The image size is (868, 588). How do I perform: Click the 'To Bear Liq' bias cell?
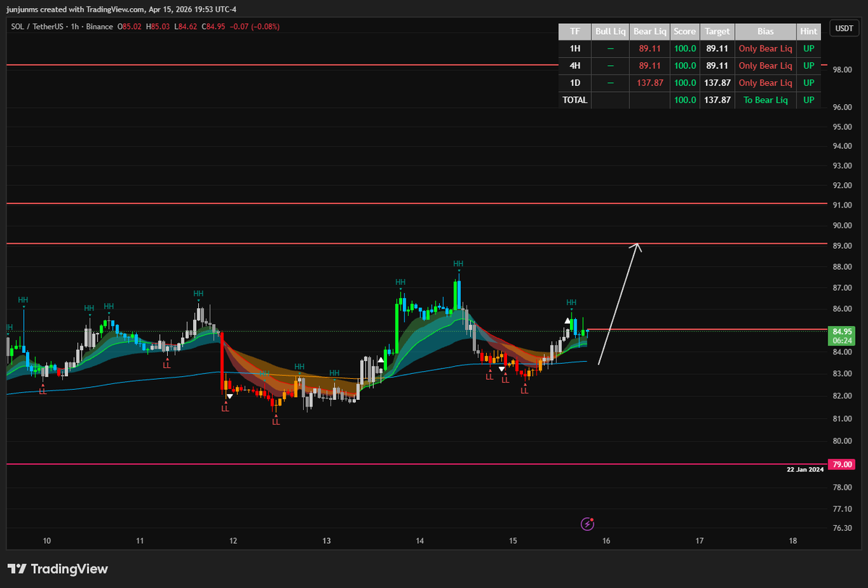click(x=765, y=100)
